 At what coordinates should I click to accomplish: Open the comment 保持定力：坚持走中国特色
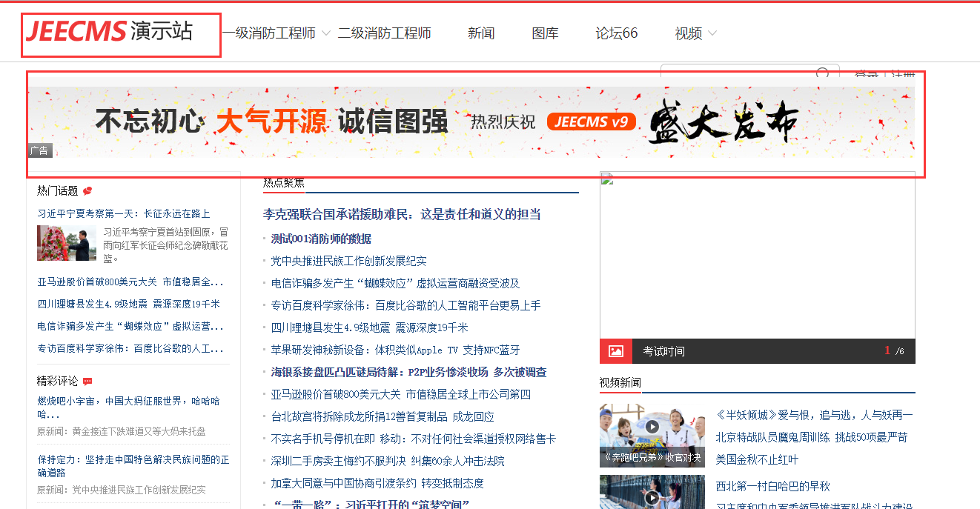click(133, 465)
